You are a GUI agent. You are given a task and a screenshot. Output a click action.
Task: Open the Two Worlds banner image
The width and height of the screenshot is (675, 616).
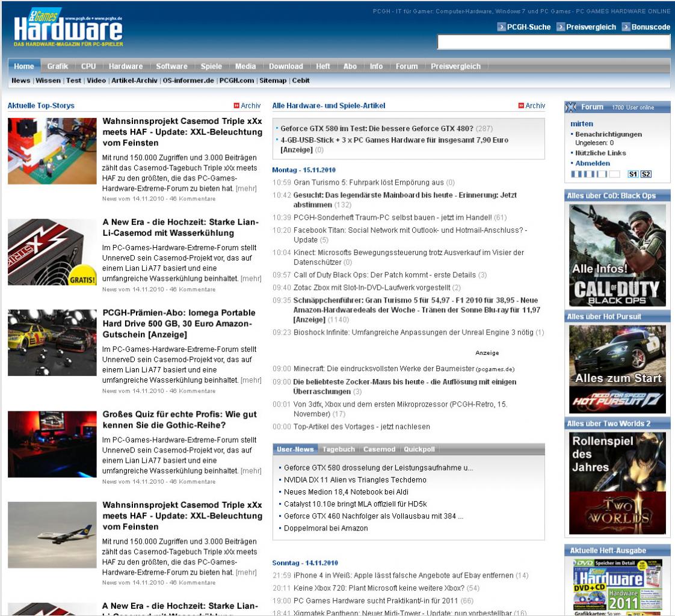(x=617, y=484)
